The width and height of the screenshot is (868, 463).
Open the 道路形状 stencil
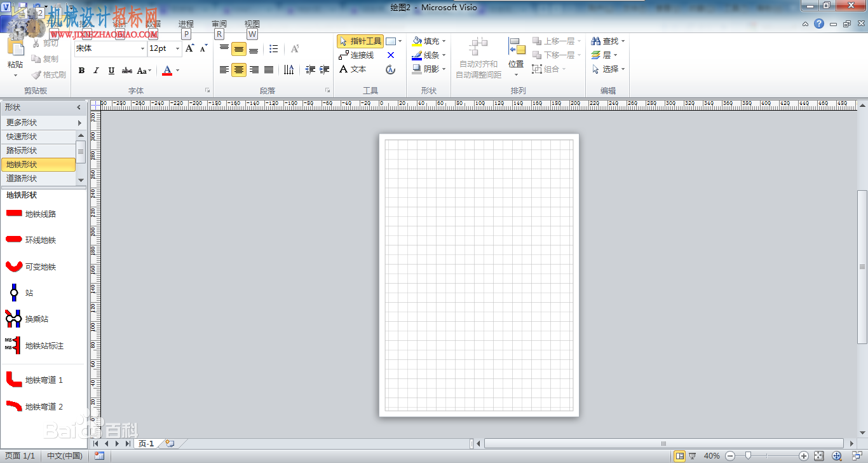37,179
